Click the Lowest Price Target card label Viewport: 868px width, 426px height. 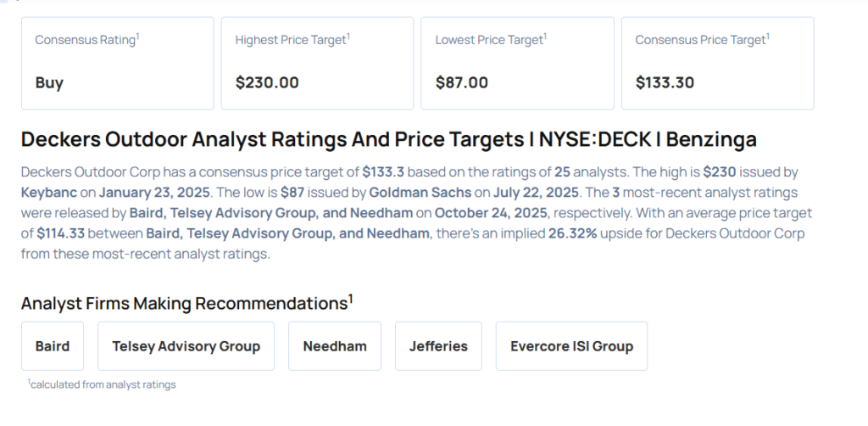click(x=491, y=40)
